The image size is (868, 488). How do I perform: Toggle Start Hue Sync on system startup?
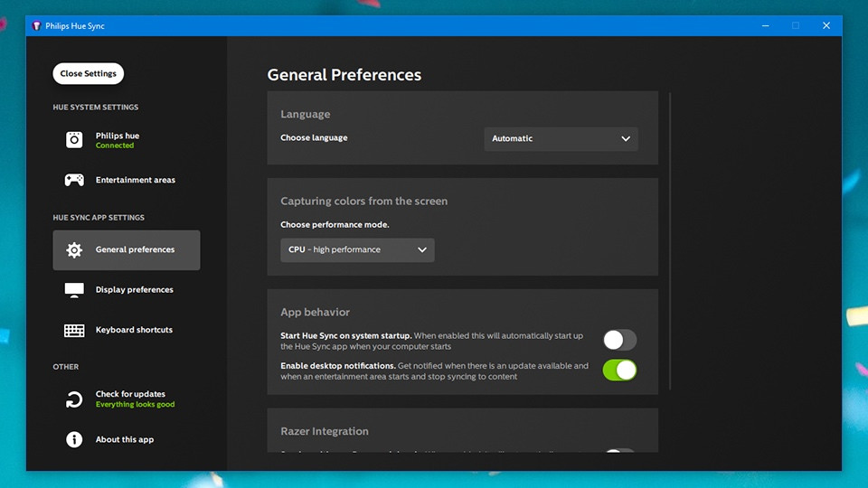(x=619, y=340)
